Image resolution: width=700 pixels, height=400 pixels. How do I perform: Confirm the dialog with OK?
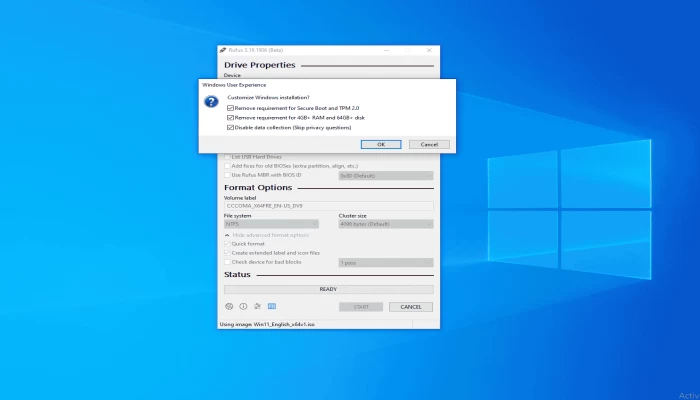point(381,145)
